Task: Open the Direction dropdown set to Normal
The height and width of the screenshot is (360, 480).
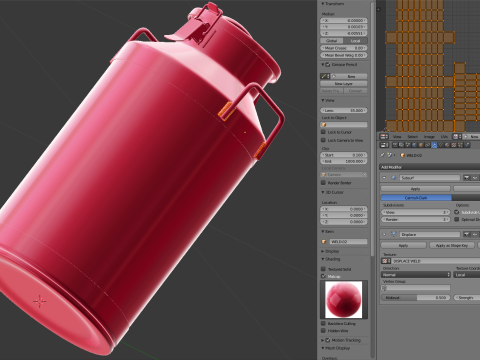Action: point(416,275)
